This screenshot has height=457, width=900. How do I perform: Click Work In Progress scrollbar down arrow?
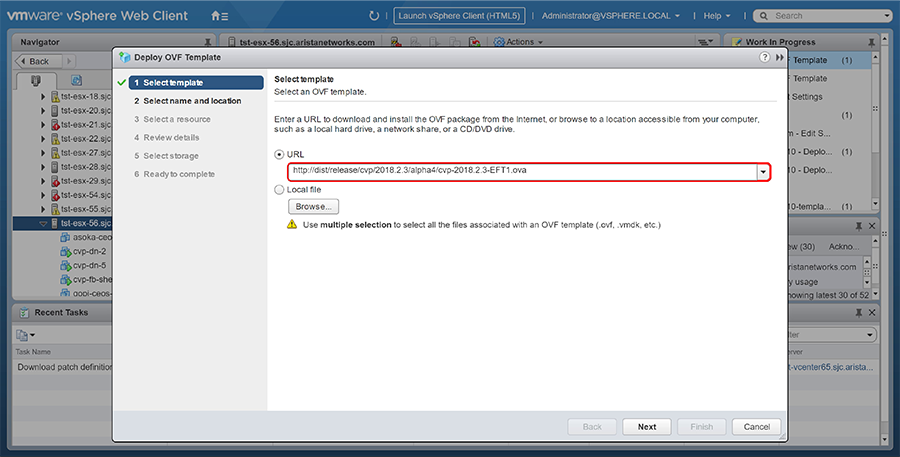pos(875,204)
